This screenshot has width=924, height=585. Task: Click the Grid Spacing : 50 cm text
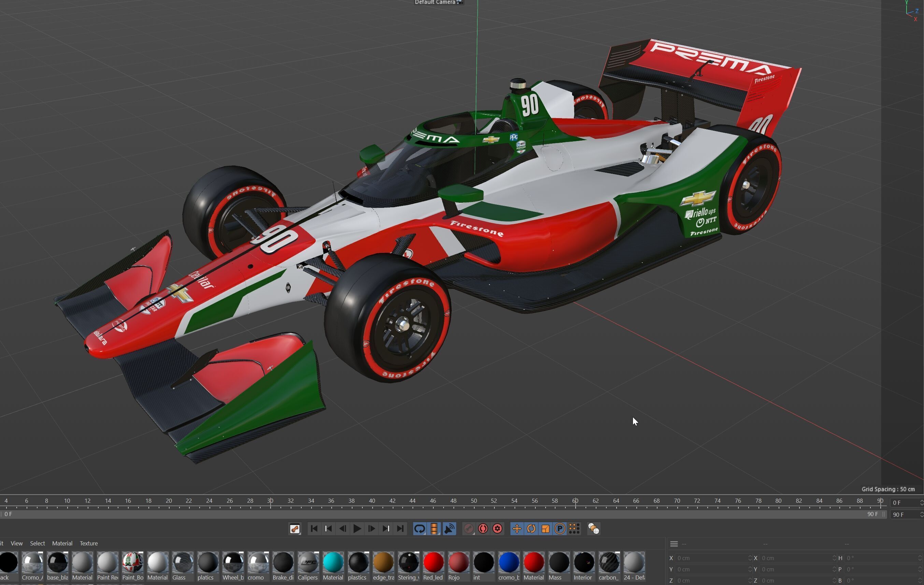point(888,489)
